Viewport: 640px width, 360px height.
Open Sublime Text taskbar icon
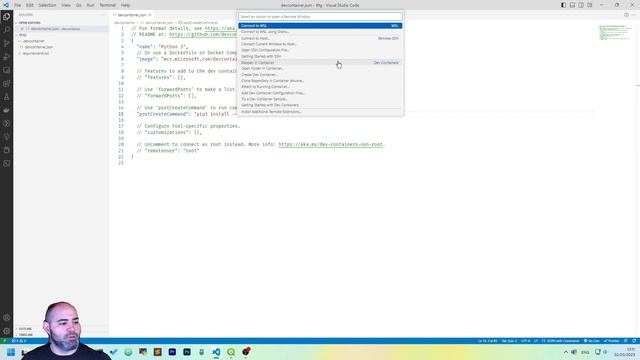pos(158,352)
